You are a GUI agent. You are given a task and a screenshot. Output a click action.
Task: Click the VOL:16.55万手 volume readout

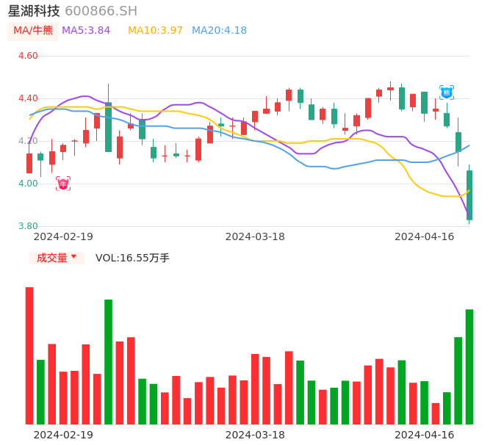click(132, 258)
